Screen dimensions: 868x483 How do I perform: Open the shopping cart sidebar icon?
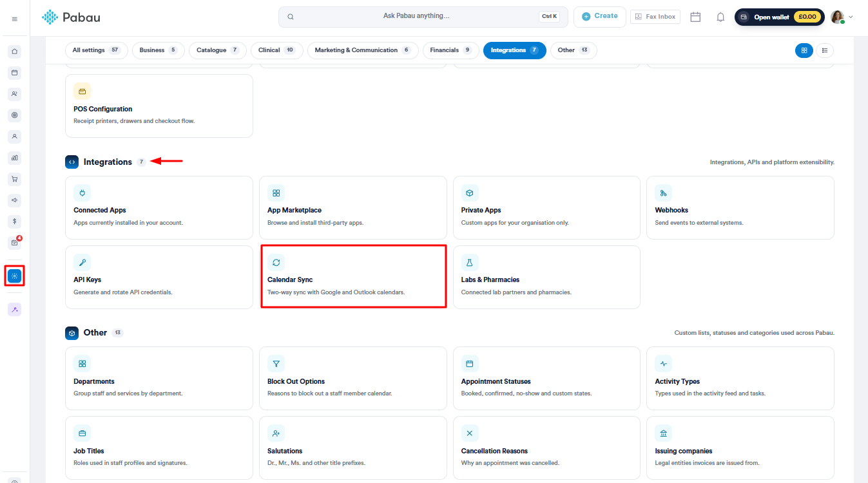[15, 179]
